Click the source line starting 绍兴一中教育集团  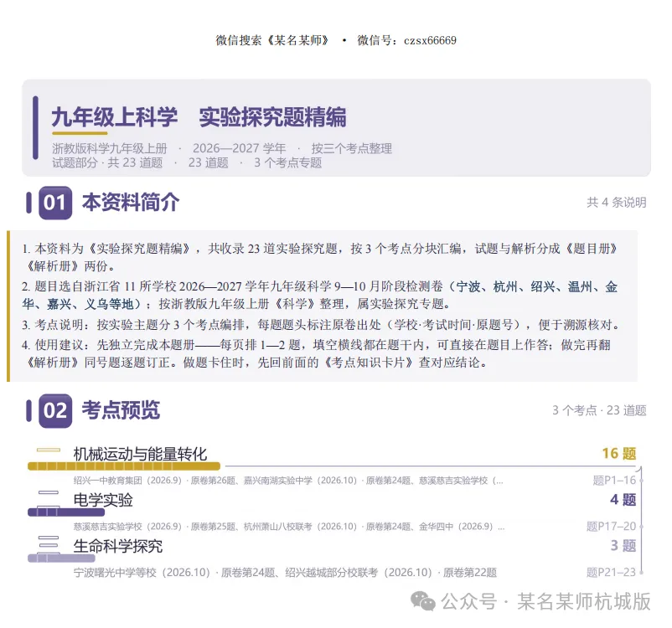[288, 480]
